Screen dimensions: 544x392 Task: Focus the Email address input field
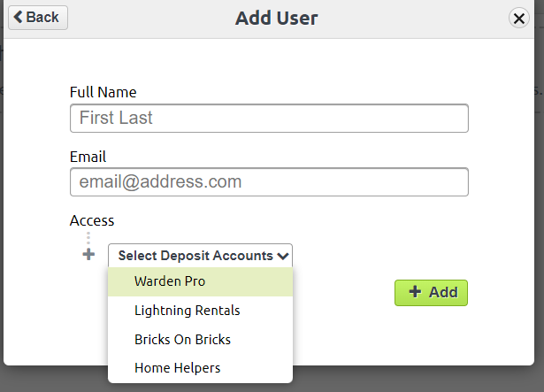coord(269,182)
